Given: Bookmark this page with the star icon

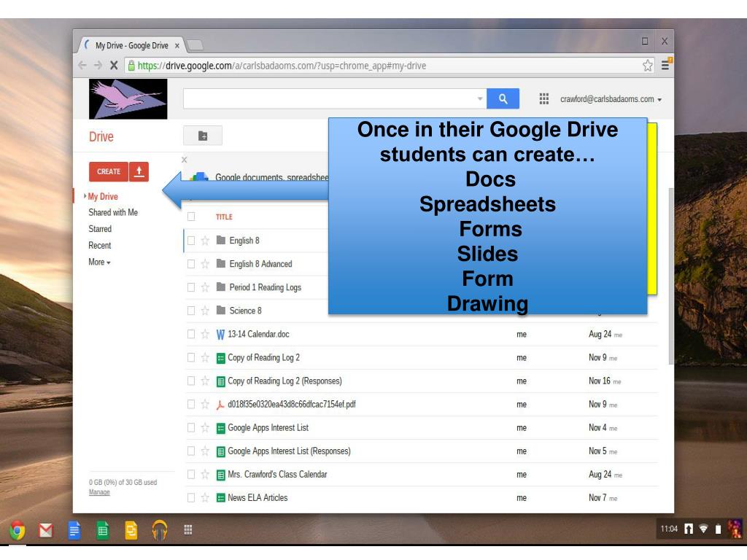Looking at the screenshot, I should click(648, 65).
